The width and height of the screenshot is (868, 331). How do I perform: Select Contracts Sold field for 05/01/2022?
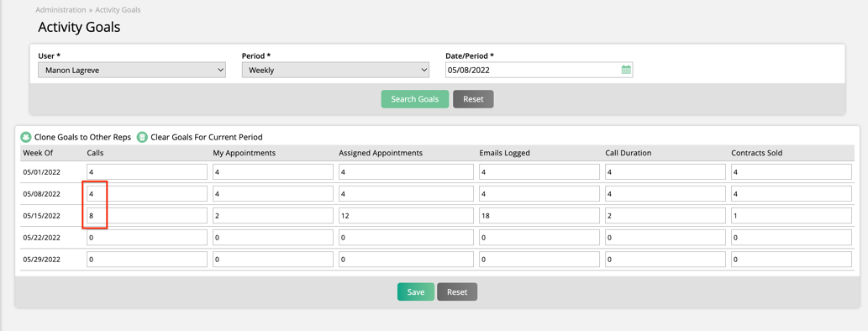tap(791, 172)
